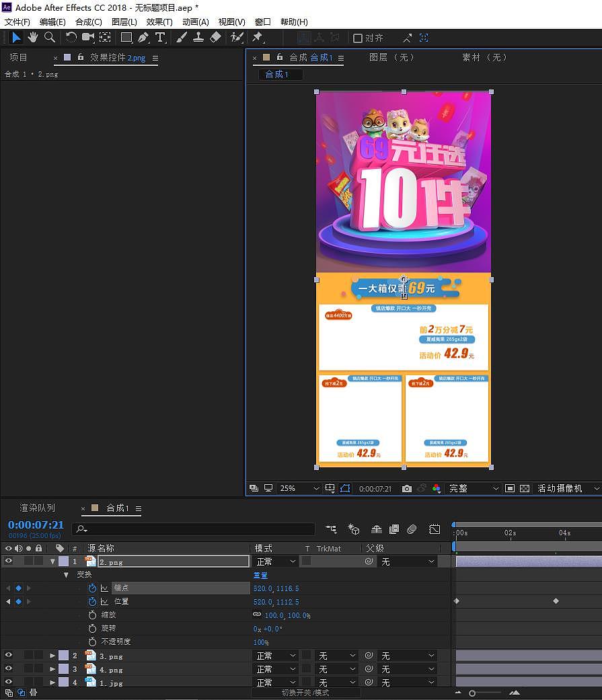602x700 pixels.
Task: Toggle the transparency grid icon
Action: coord(525,488)
